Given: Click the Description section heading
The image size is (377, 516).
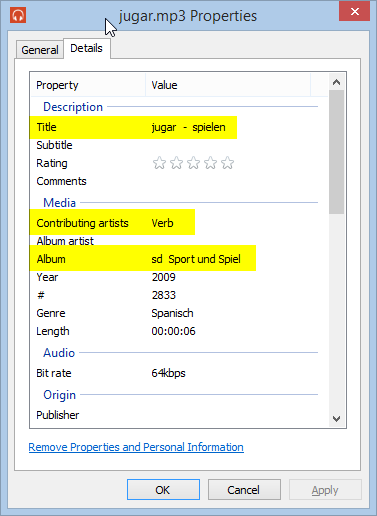Looking at the screenshot, I should pyautogui.click(x=73, y=107).
